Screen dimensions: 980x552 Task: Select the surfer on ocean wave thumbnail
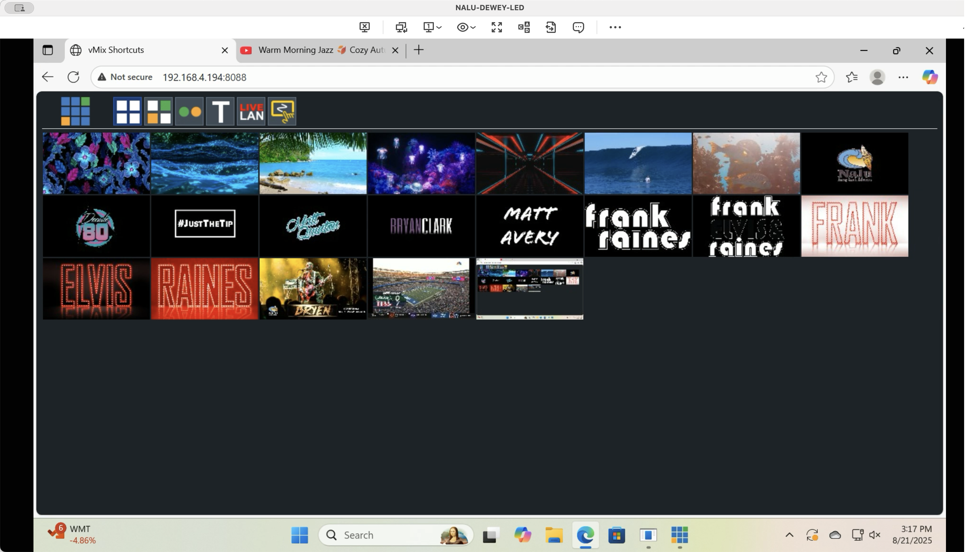pos(638,163)
